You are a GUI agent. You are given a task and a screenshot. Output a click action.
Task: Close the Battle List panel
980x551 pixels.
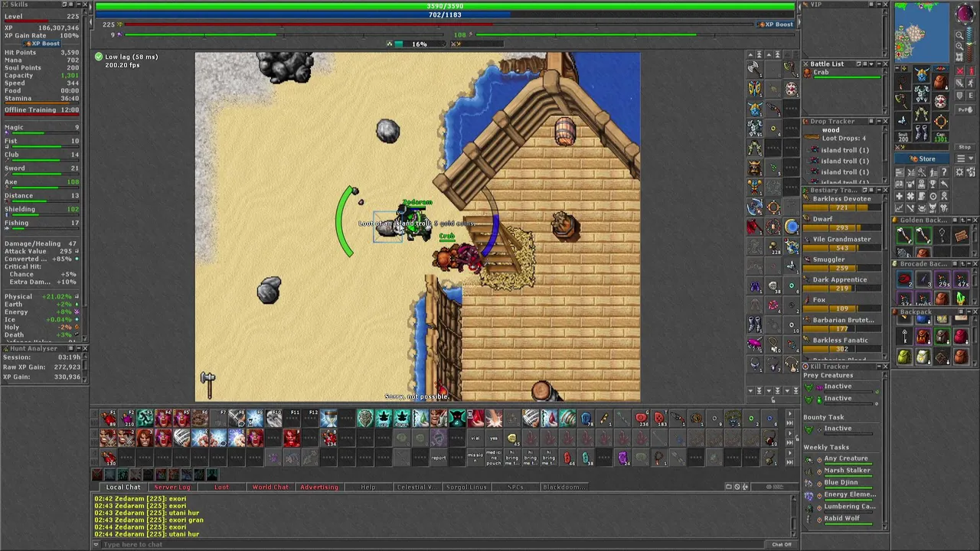pos(885,64)
